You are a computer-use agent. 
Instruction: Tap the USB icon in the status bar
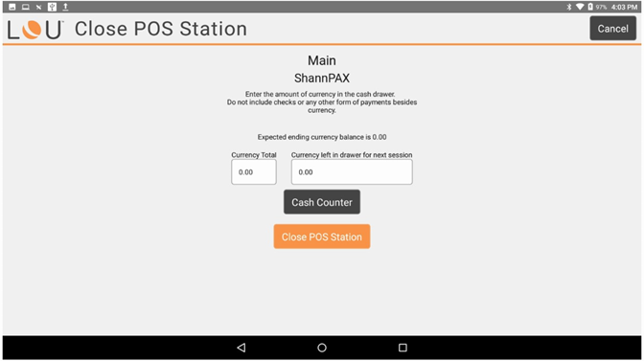click(52, 7)
